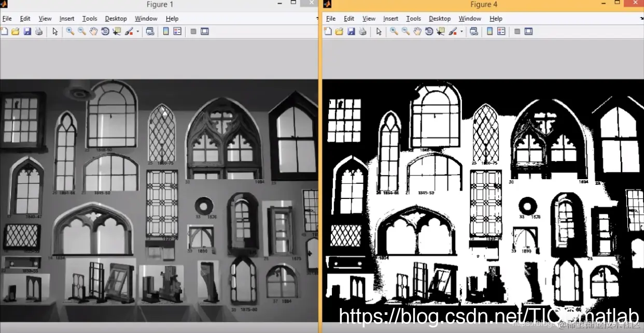Screen dimensions: 644x333
Task: Insert Colorbar icon in Figure 1 toolbar
Action: (x=166, y=32)
